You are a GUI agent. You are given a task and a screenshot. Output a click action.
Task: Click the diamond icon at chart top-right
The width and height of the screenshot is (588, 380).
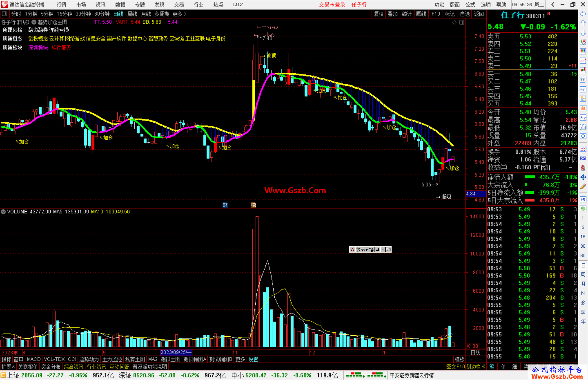click(454, 22)
